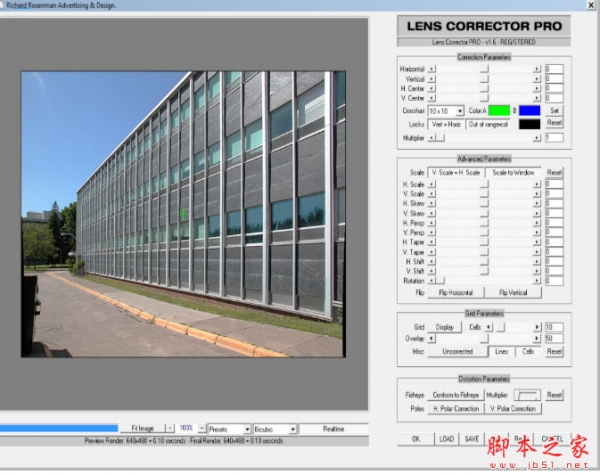Open the Crosshair 10 x 10 dropdown
The width and height of the screenshot is (600, 475).
coord(446,111)
